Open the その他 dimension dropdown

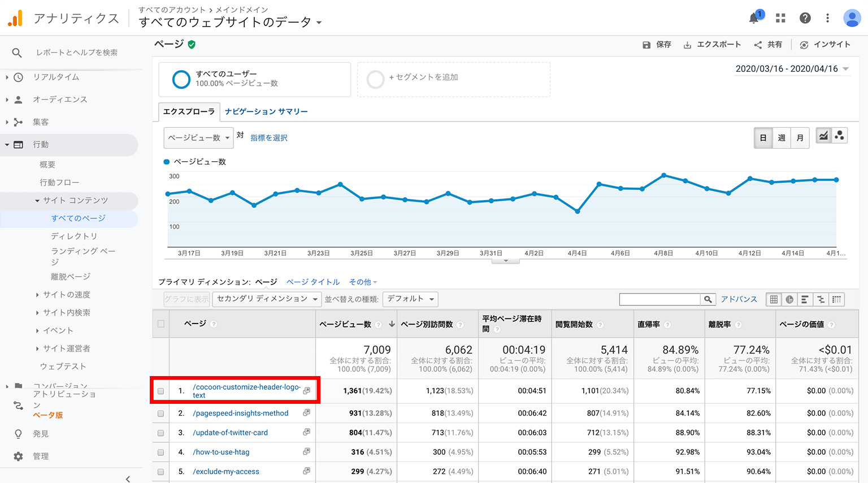pyautogui.click(x=363, y=282)
